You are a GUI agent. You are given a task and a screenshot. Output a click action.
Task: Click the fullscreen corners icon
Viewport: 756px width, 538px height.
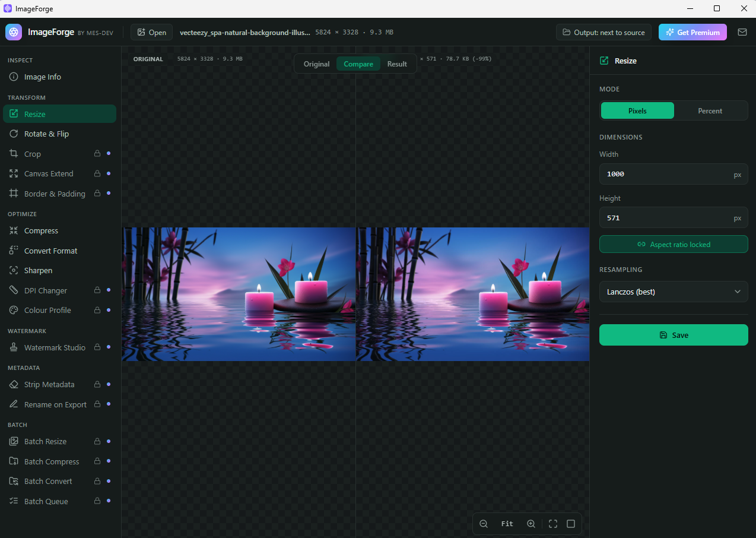(x=553, y=524)
